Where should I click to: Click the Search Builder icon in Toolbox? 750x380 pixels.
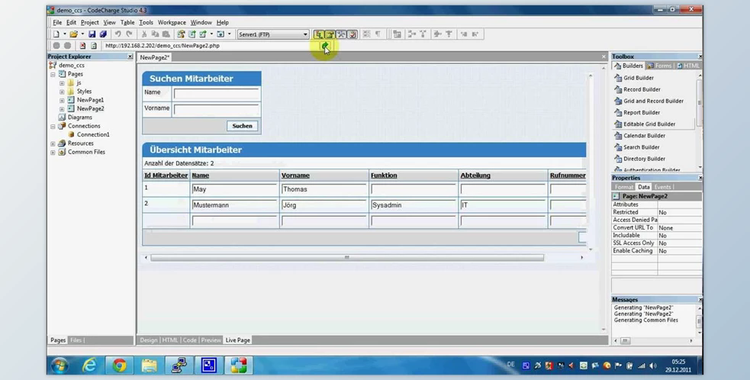[618, 147]
